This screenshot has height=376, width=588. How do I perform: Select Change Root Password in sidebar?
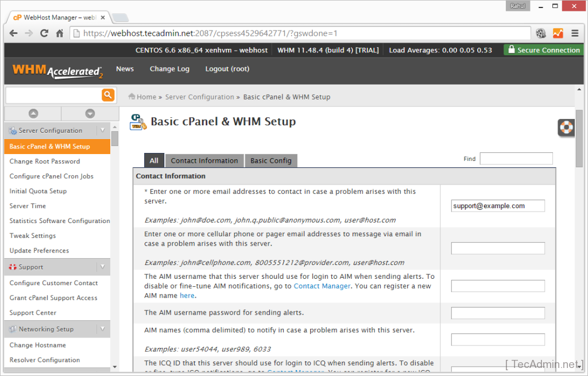(45, 162)
